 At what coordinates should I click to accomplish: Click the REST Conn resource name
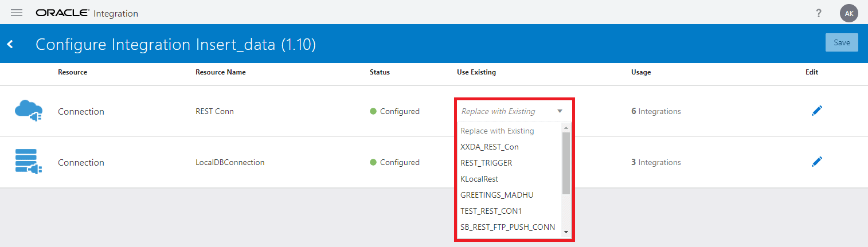214,111
